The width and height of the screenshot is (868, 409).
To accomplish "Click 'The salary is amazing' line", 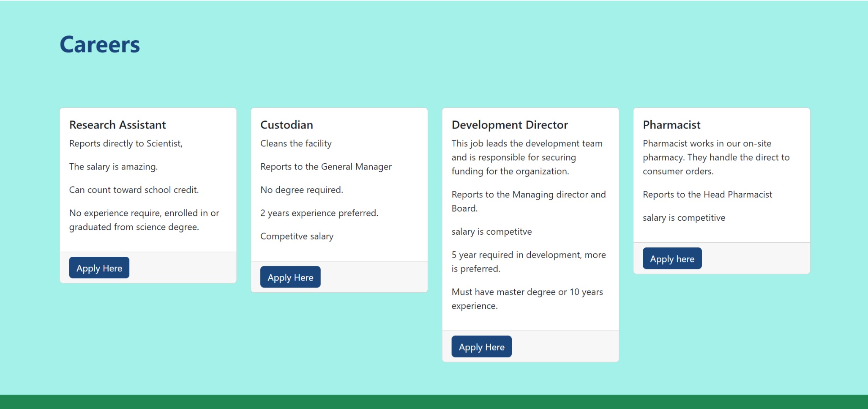I will (113, 167).
